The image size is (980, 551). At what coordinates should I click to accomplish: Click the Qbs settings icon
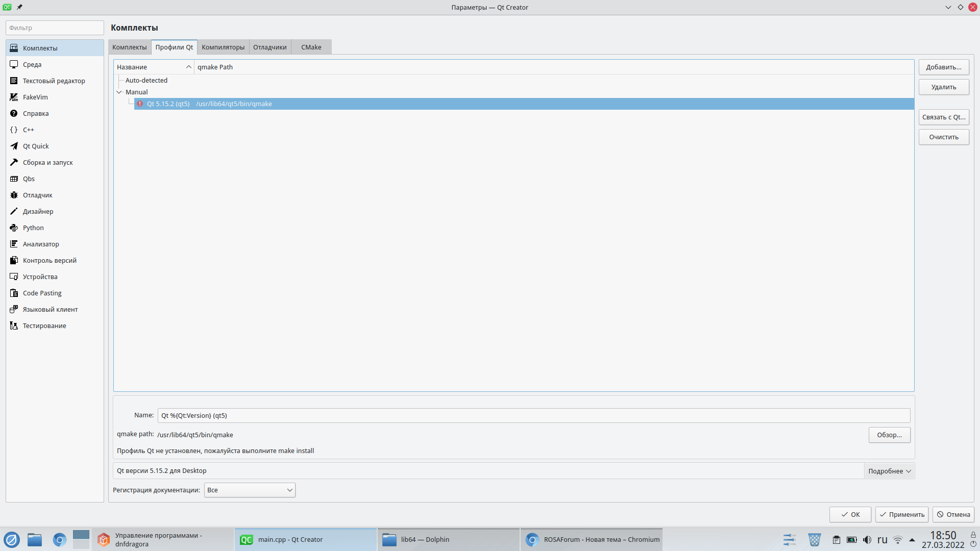(x=14, y=179)
